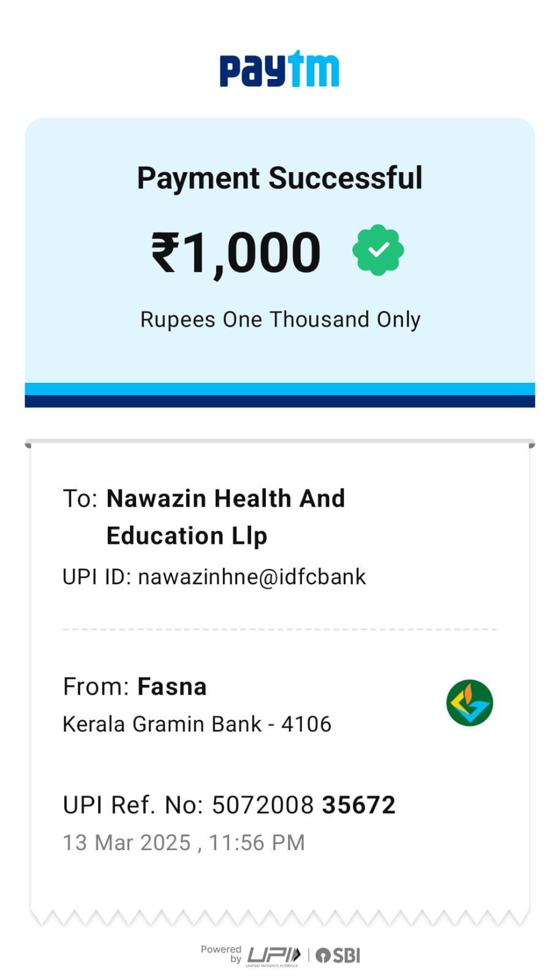Click the light blue stripe bar

coord(279,389)
